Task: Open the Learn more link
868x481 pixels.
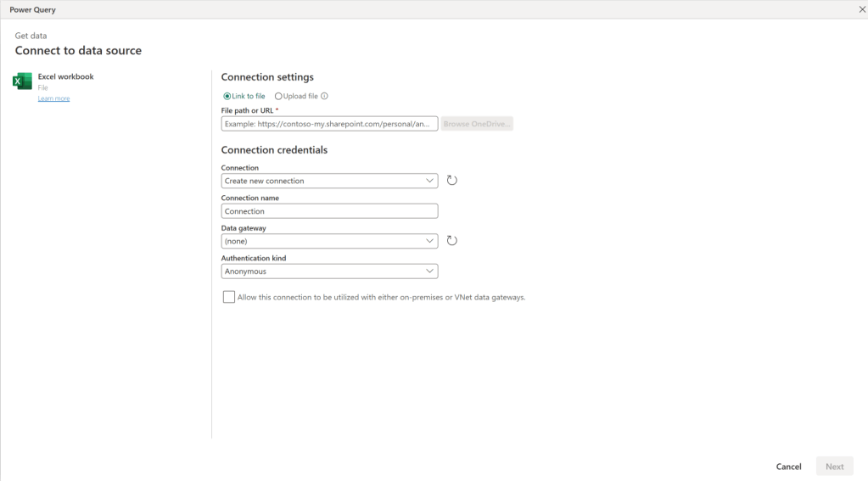Action: [53, 98]
